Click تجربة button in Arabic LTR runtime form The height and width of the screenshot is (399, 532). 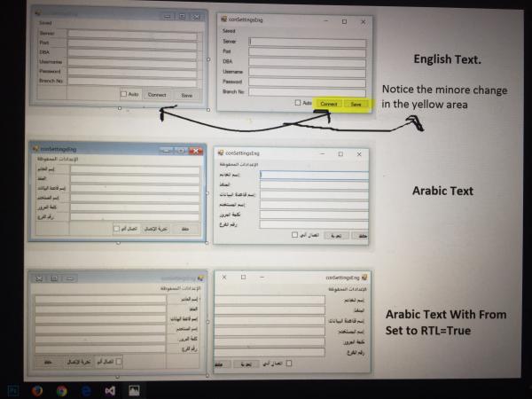point(336,236)
